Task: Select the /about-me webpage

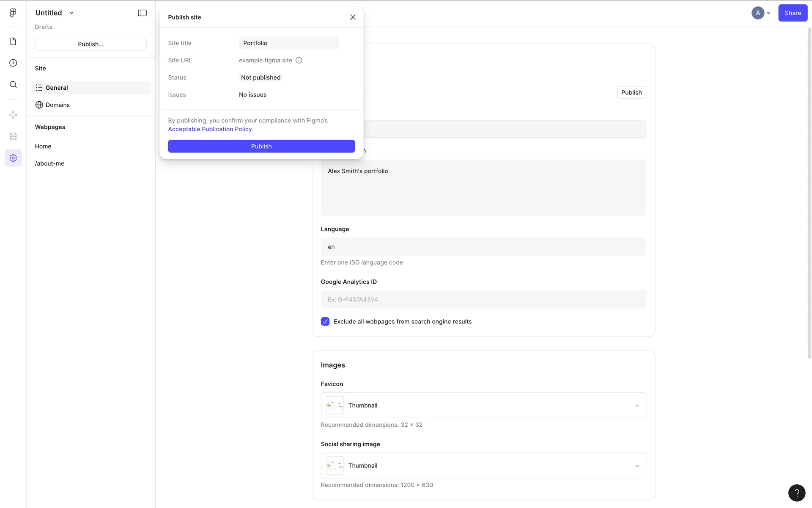Action: (49, 163)
